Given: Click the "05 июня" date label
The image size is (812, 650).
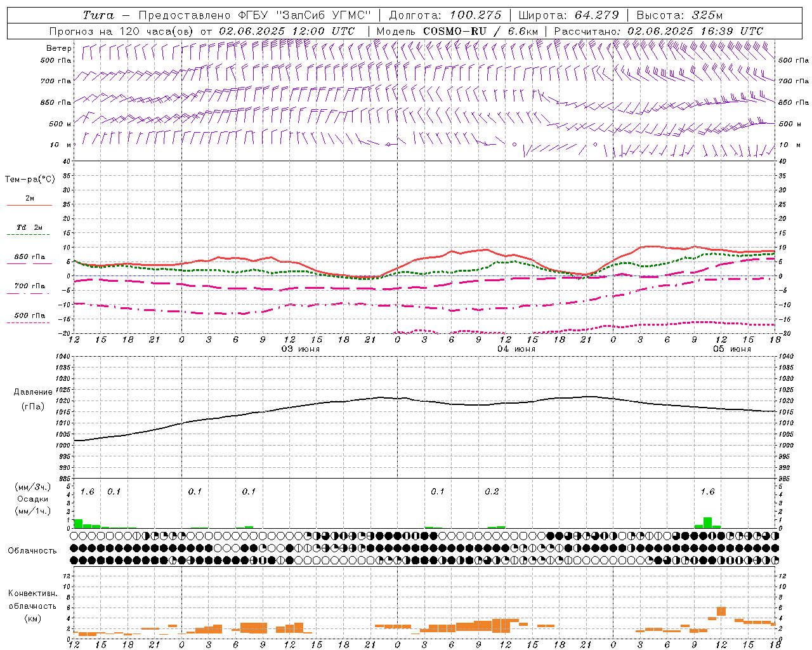Looking at the screenshot, I should (x=731, y=349).
